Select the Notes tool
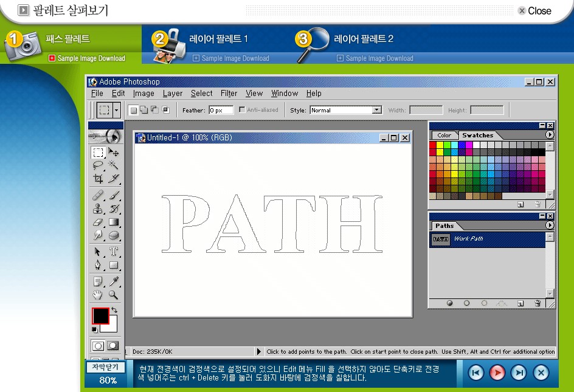 [x=98, y=281]
